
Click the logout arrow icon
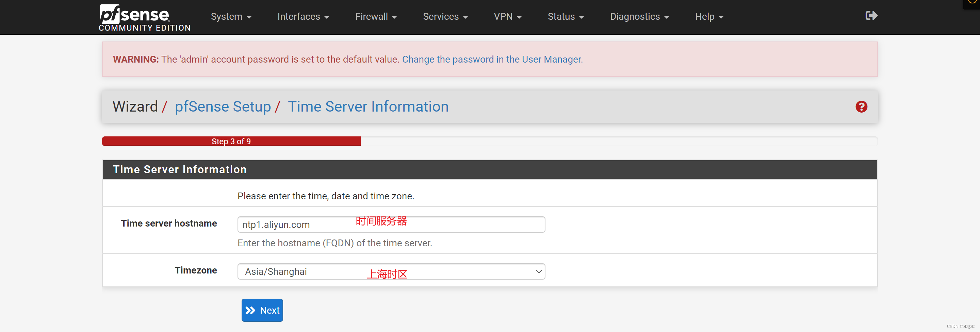[871, 16]
